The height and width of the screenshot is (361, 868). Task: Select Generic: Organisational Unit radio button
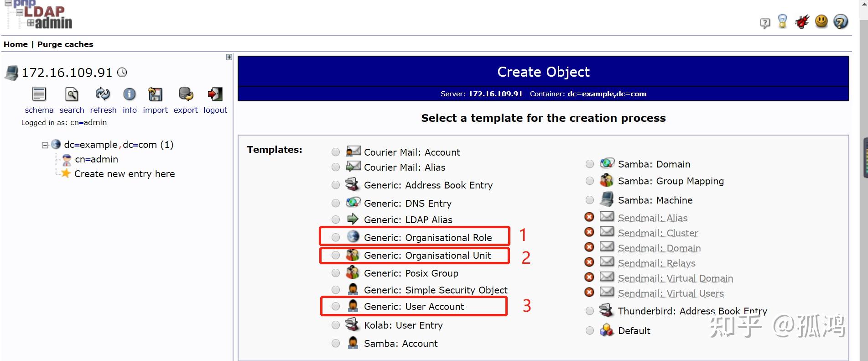[x=336, y=256]
